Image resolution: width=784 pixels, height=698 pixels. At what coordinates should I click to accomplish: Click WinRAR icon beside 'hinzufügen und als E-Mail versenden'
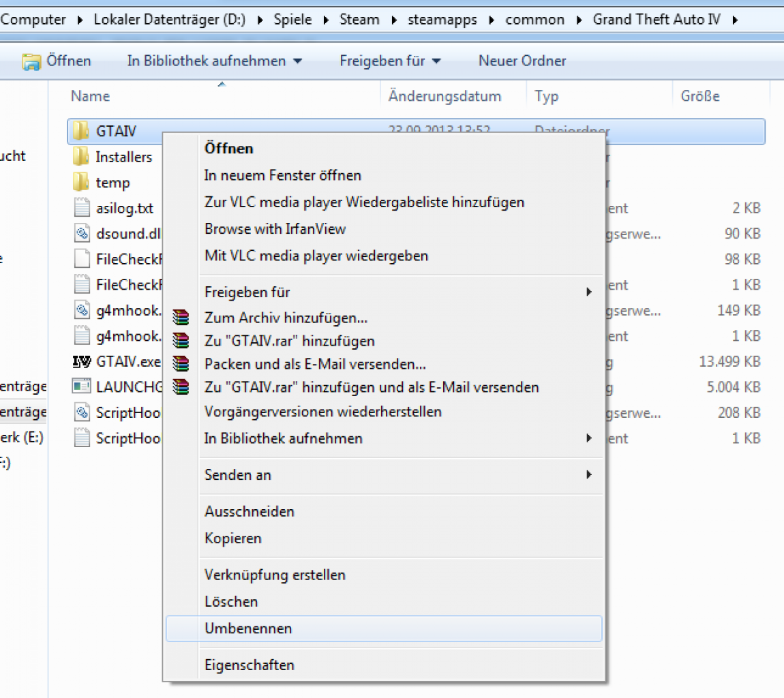click(x=181, y=387)
